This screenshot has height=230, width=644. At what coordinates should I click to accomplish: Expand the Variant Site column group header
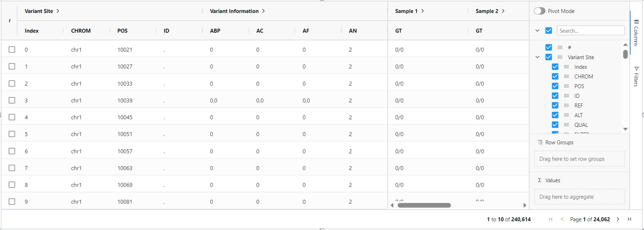(58, 11)
